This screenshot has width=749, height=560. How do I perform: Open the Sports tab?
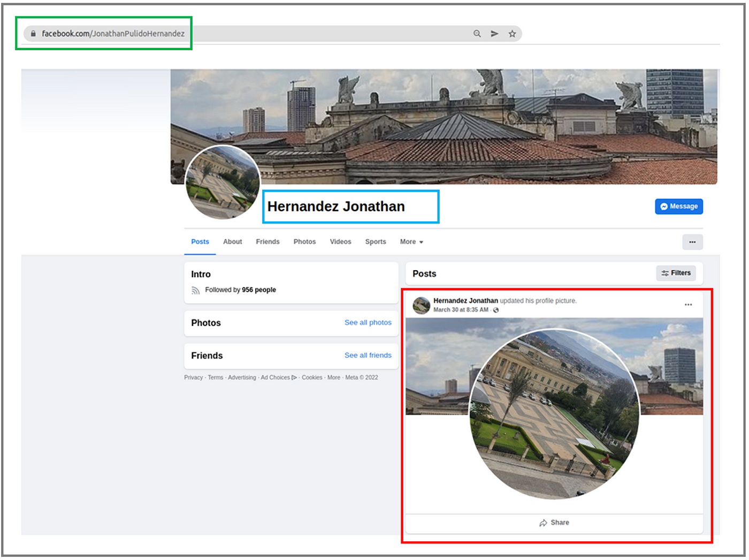(x=376, y=242)
